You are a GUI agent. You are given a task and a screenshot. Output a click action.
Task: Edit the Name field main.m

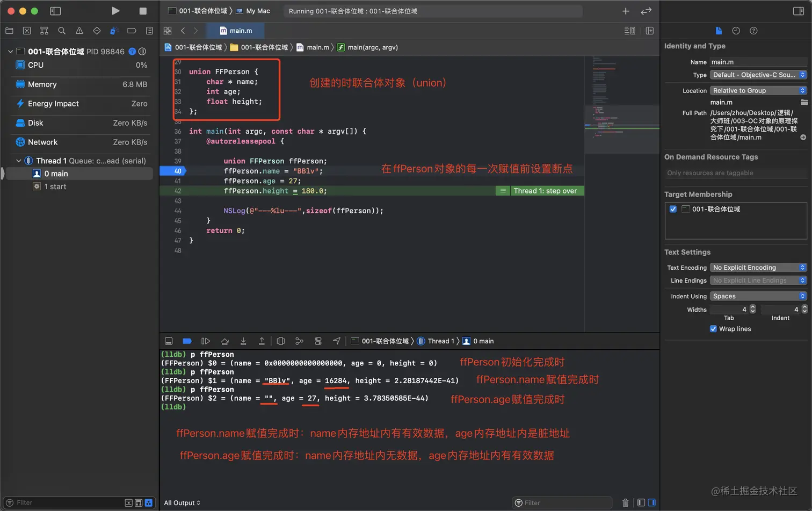758,62
